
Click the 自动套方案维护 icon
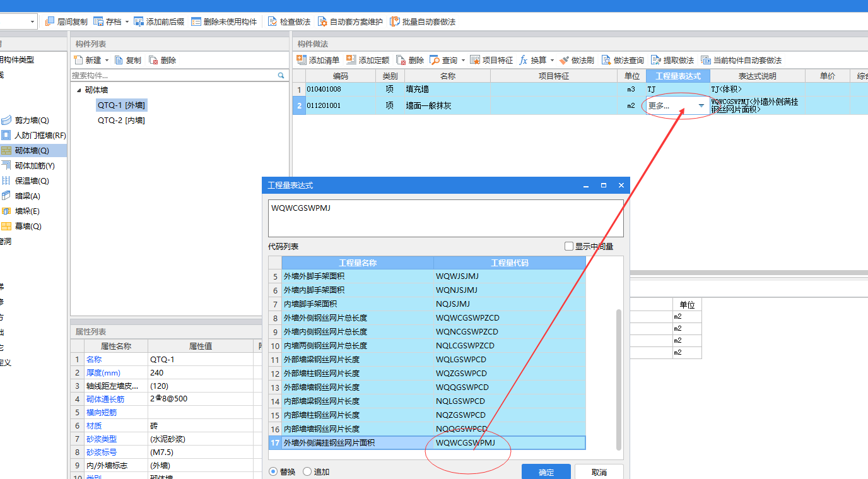[322, 21]
